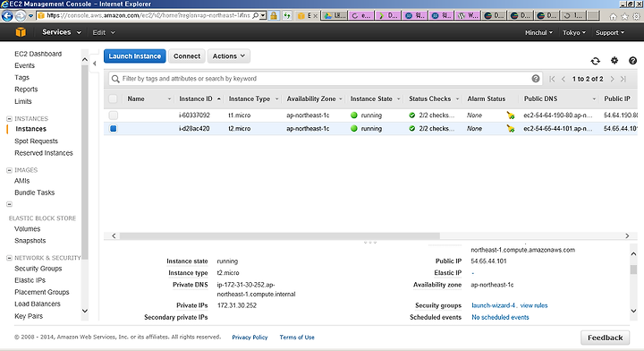Open the Terms of Use link

(x=297, y=338)
